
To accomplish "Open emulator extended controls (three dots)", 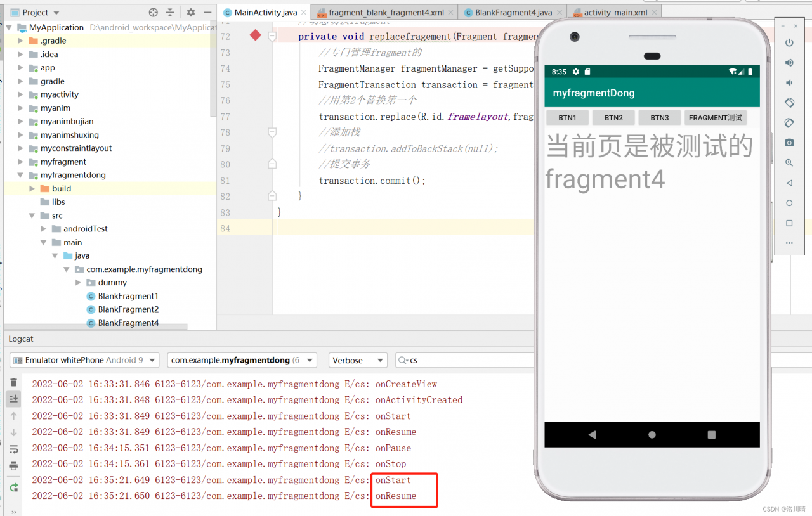I will coord(789,243).
